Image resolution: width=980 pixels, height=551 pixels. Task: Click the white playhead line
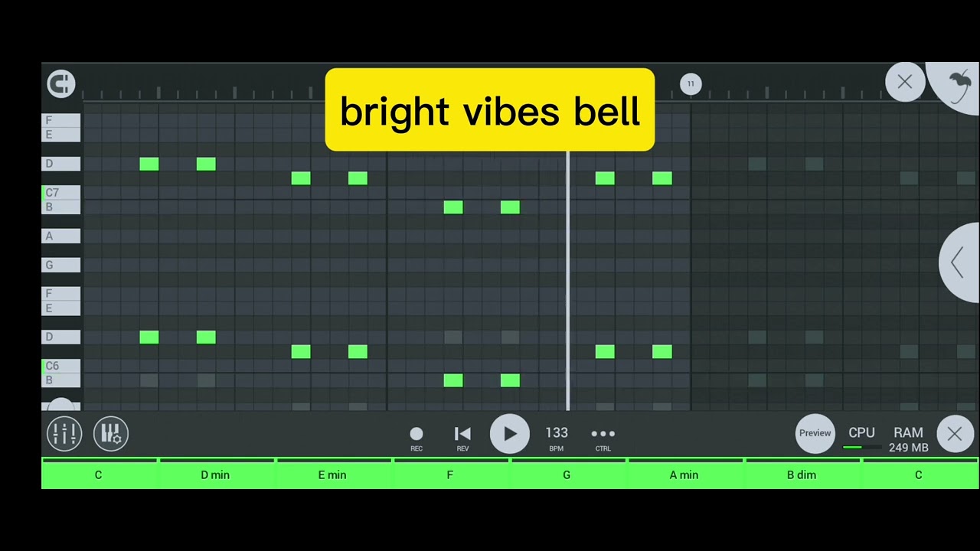(567, 281)
